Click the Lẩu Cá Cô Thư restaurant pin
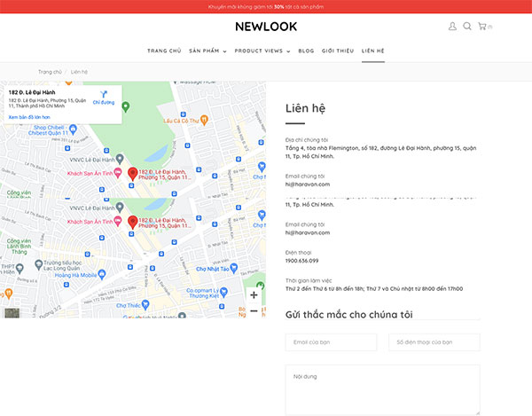 tap(204, 120)
